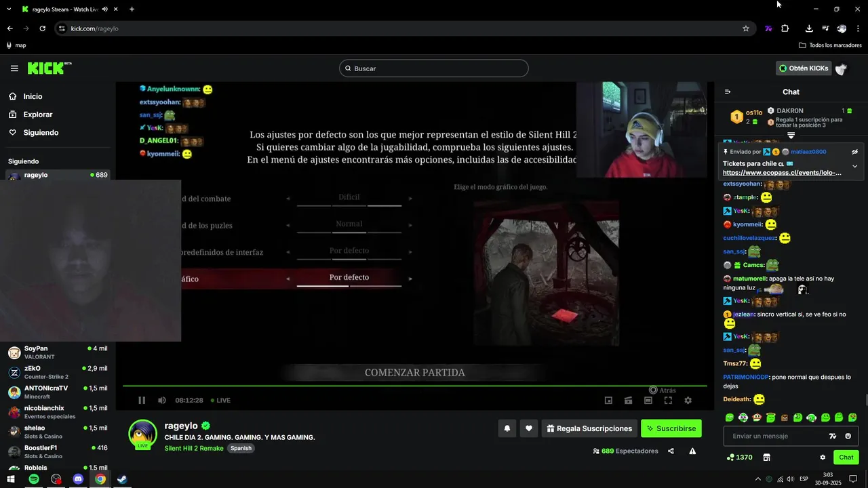Open 7TV emote menu in chat
This screenshot has height=488, width=868.
pos(833,436)
